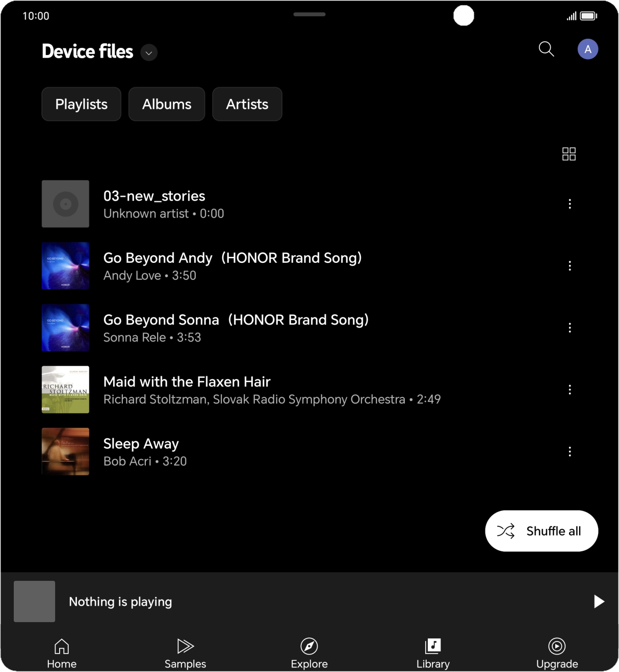619x672 pixels.
Task: Open the three-dot menu for 03-new_stories
Action: click(x=570, y=204)
